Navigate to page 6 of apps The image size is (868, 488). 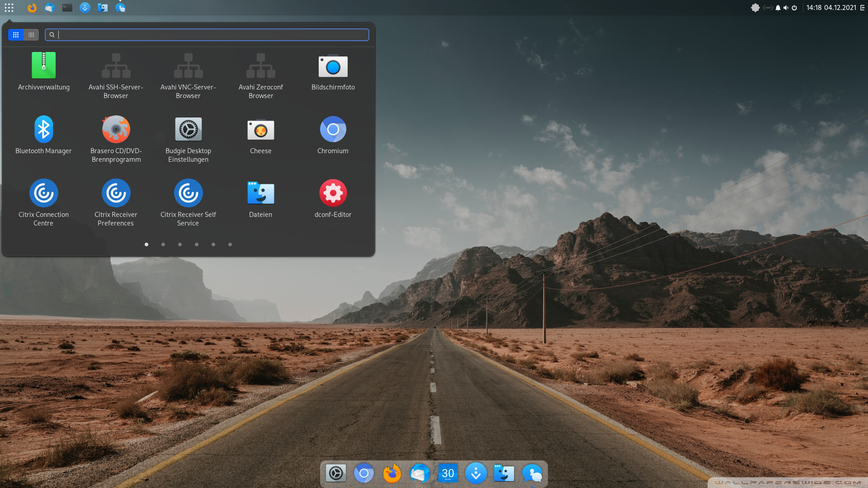[x=230, y=244]
